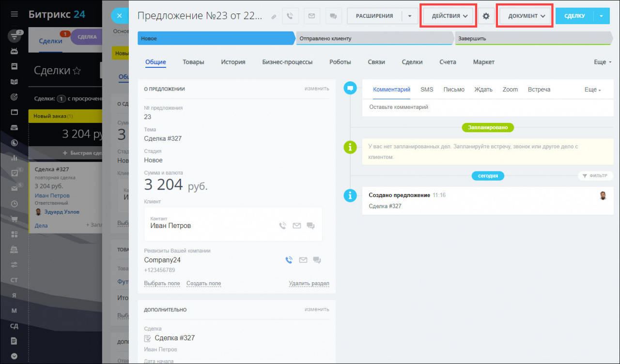Screen dimensions: 620x364
Task: Set quote stage to Отправлено клиенту
Action: point(375,38)
